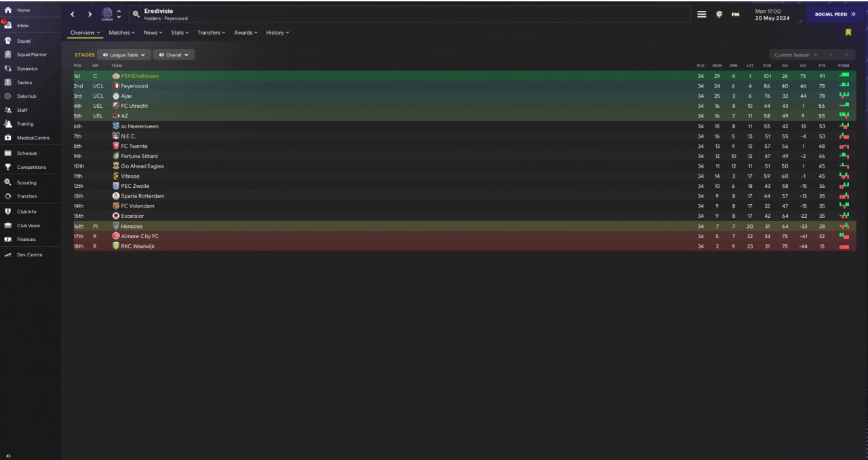The height and width of the screenshot is (460, 868).
Task: Open the League Table stage dropdown
Action: coord(123,55)
